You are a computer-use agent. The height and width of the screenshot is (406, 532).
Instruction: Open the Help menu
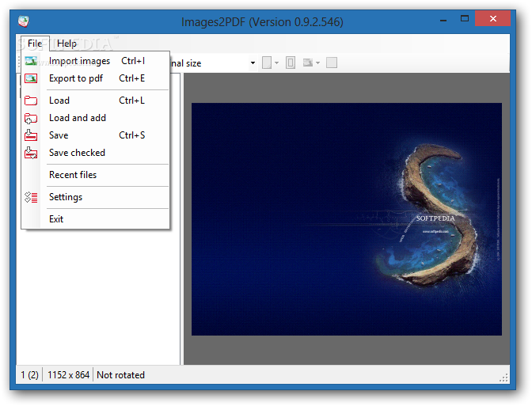point(66,44)
